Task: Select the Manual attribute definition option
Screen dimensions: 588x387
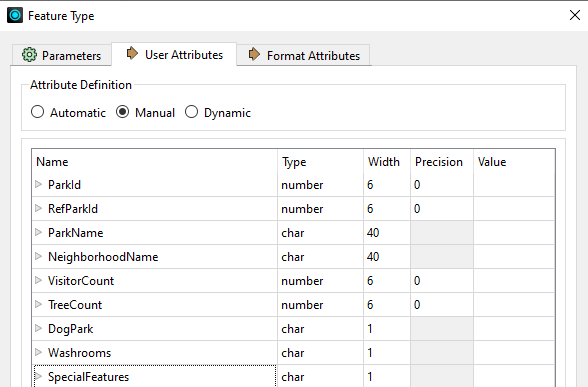Action: [123, 112]
